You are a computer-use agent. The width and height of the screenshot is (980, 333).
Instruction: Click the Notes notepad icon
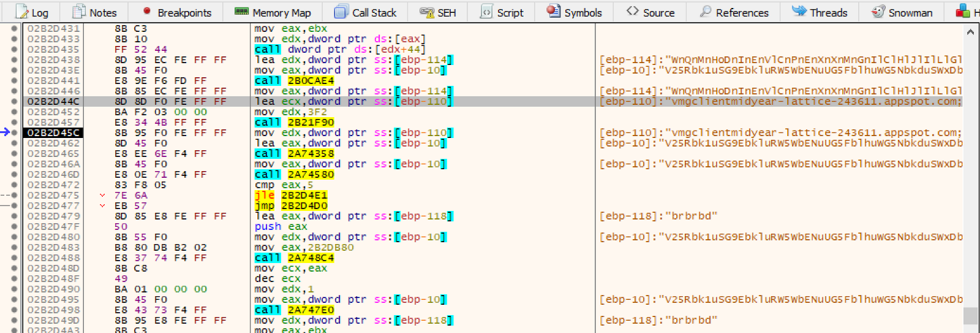coord(79,12)
